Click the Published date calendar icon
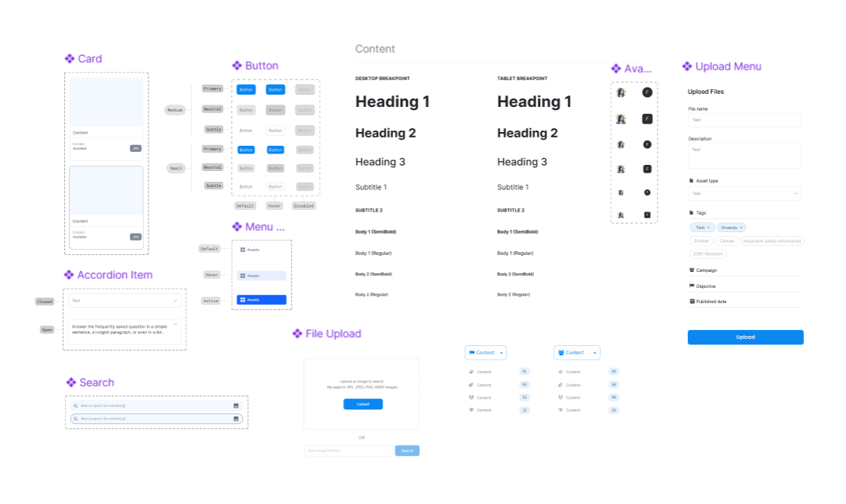 pyautogui.click(x=692, y=302)
